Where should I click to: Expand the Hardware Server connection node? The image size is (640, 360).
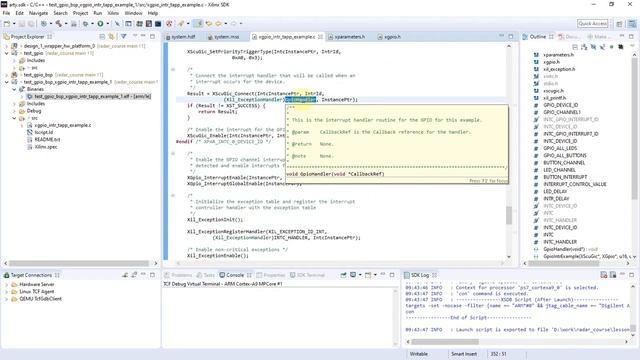pos(7,284)
